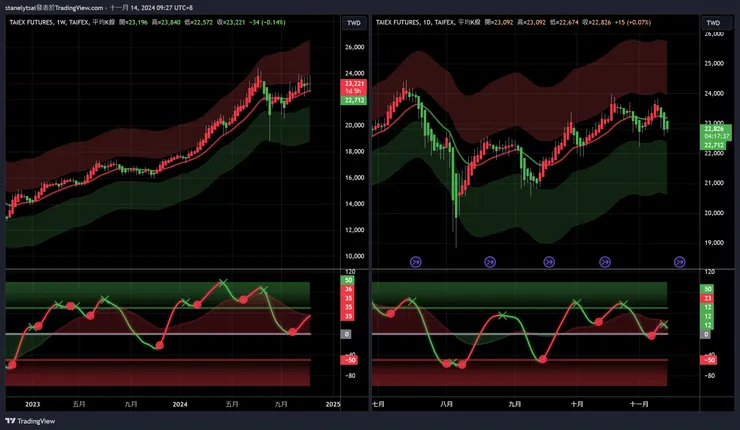740x430 pixels.
Task: Click the daily indicator value label 23
Action: 707,298
